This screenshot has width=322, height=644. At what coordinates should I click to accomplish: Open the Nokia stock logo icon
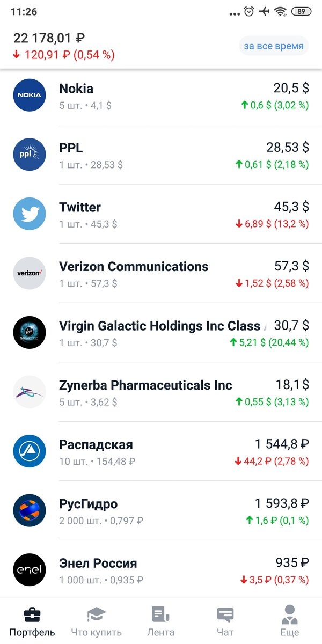[x=29, y=95]
